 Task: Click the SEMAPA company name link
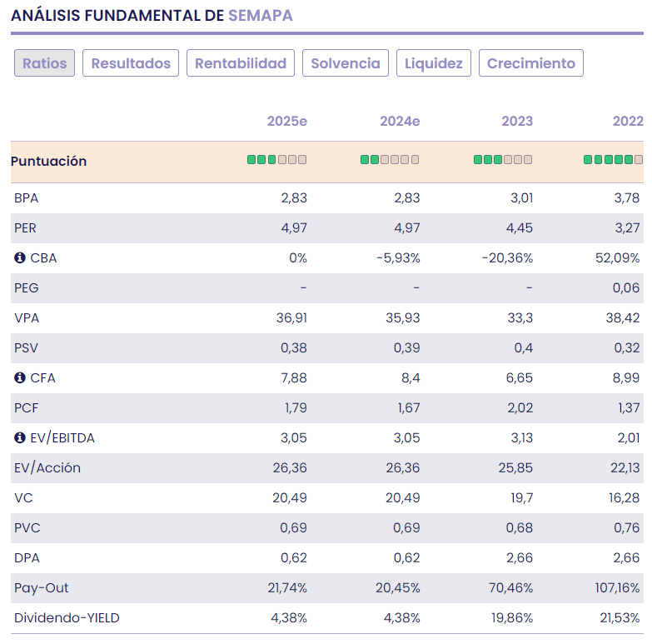[261, 16]
